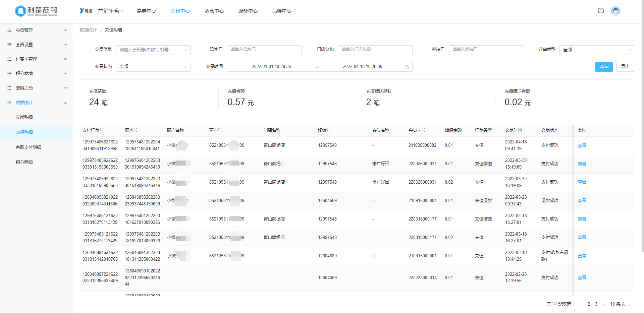Image resolution: width=644 pixels, height=313 pixels.
Task: Open the calendar icon in 交易时间 field
Action: 407,67
